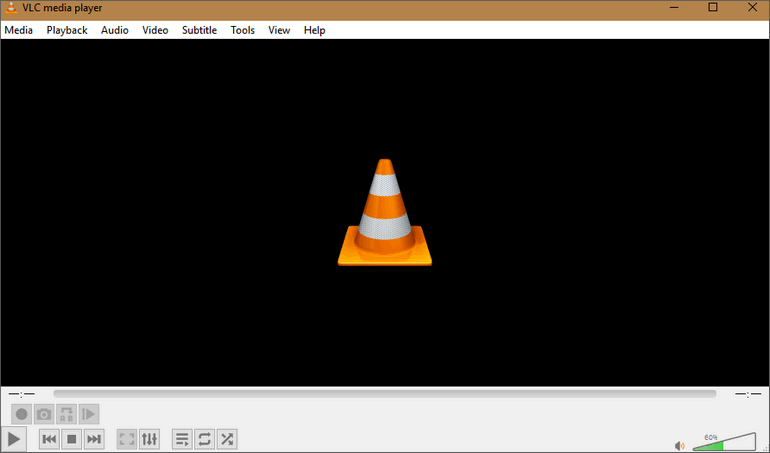
Task: Open the Tools menu
Action: [243, 30]
